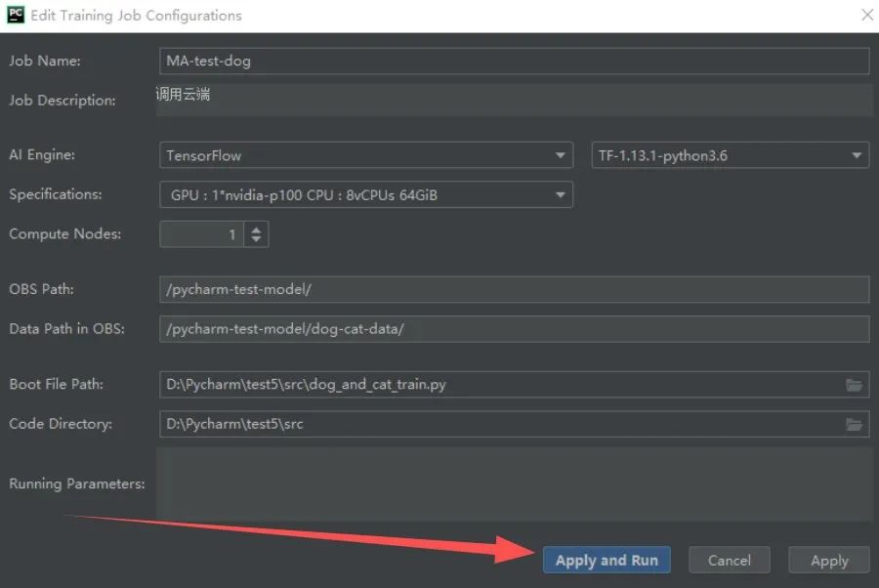
Task: Click the Apply and Run button
Action: (x=607, y=560)
